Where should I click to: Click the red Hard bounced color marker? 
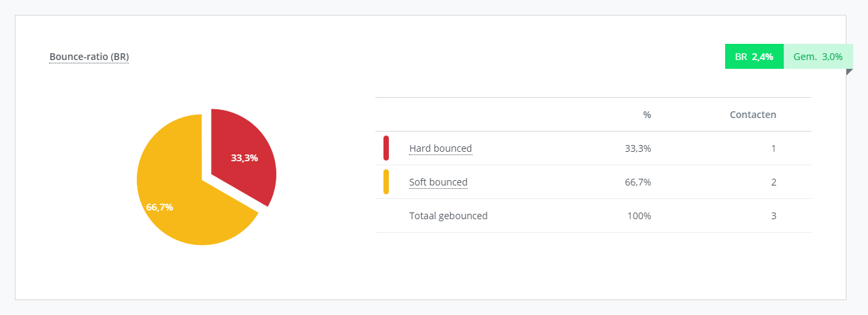tap(386, 148)
